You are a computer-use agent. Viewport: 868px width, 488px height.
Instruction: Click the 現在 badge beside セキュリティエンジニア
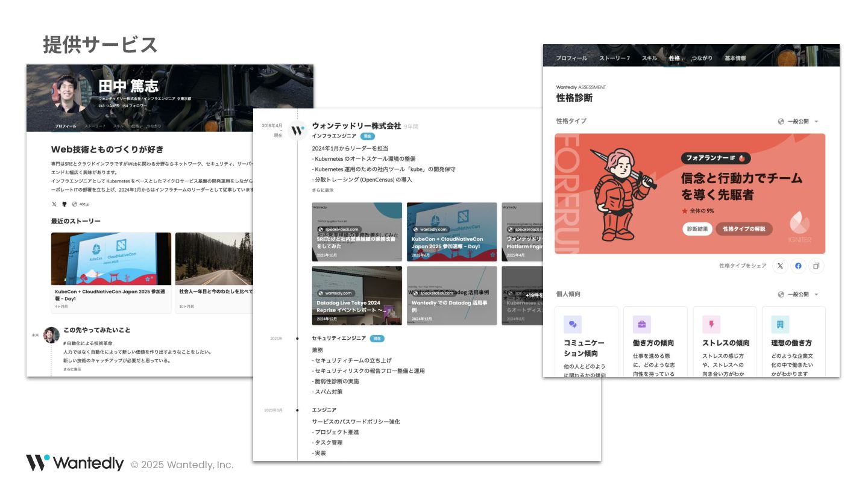click(x=377, y=339)
